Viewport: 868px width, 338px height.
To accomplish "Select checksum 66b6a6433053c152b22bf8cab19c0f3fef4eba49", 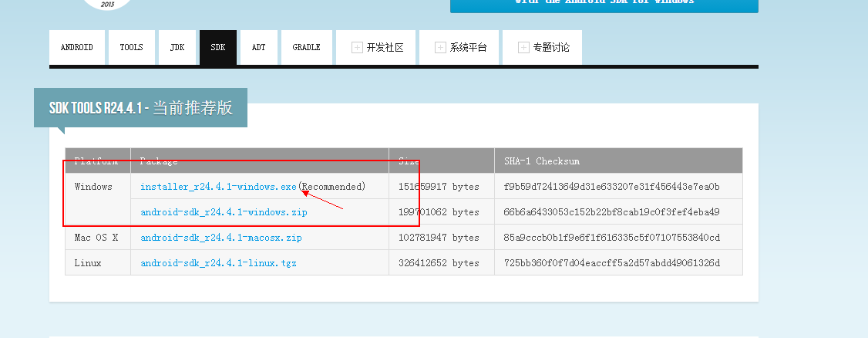I will click(612, 212).
